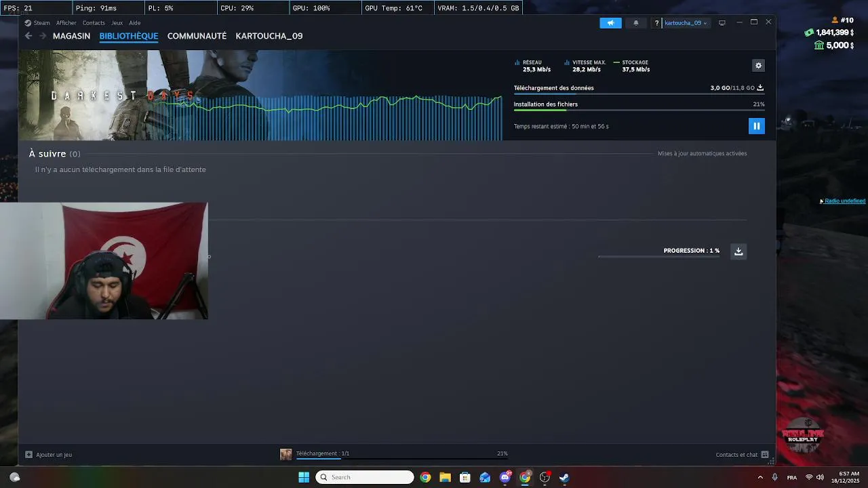The width and height of the screenshot is (868, 488).
Task: Open the Aide menu
Action: coord(135,23)
